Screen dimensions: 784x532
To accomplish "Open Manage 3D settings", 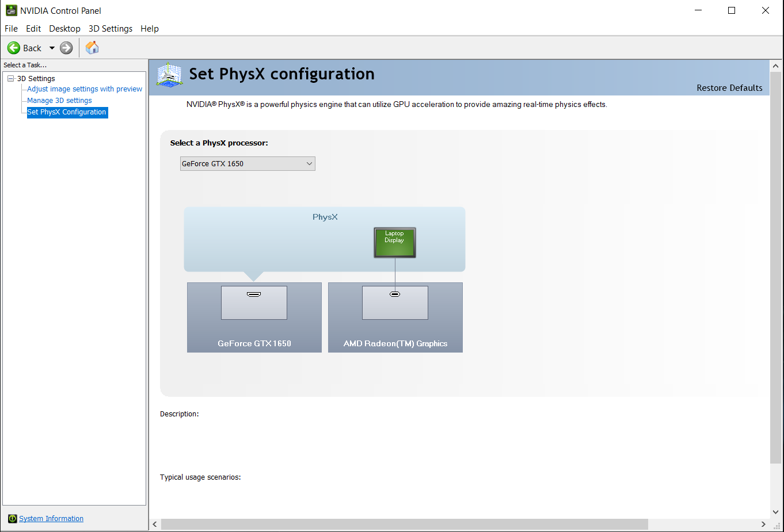I will [59, 101].
